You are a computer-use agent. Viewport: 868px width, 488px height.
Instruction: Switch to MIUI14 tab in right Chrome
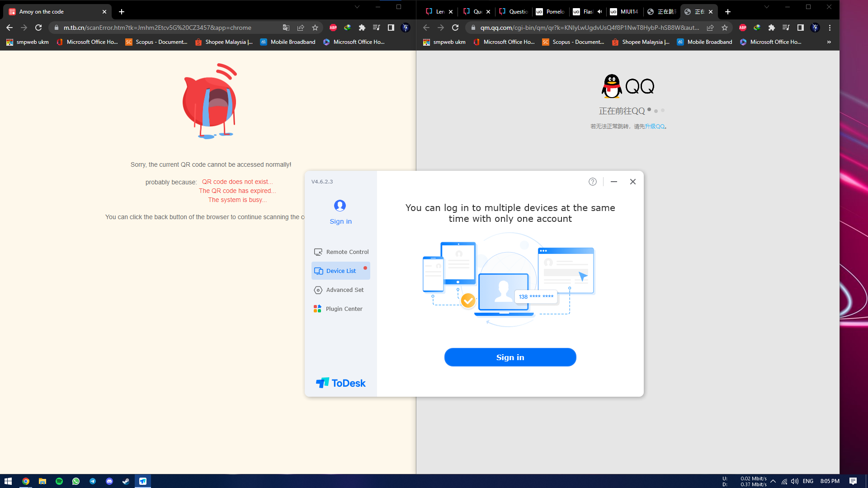(x=624, y=12)
